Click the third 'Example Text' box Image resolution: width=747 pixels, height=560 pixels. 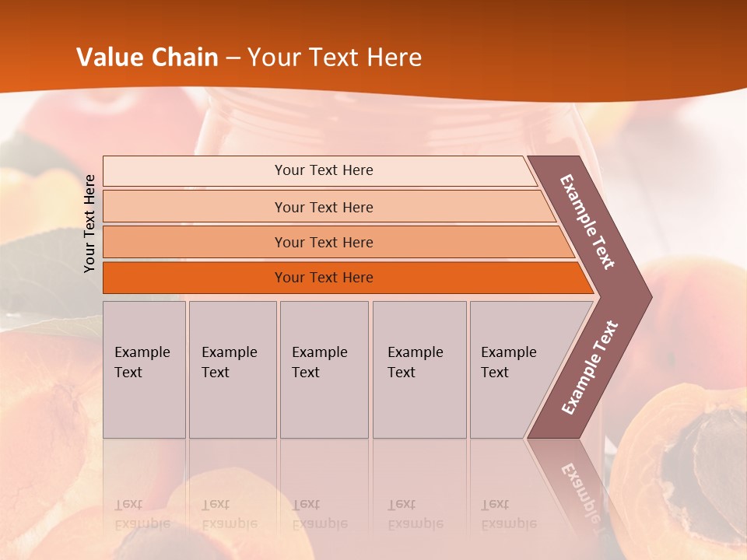coord(324,369)
